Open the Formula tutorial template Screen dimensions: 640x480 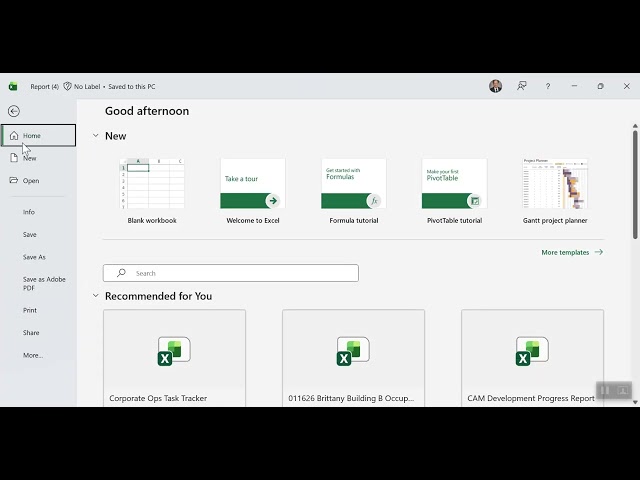(x=353, y=191)
